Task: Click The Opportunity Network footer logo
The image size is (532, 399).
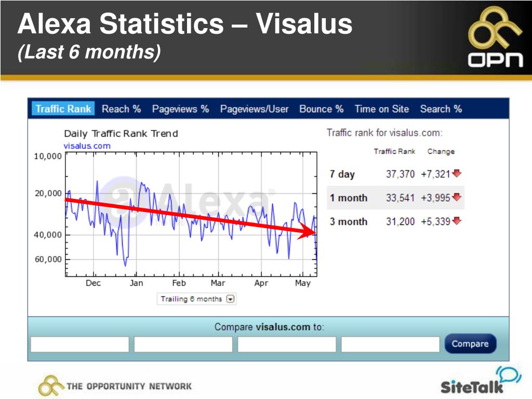Action: (x=115, y=386)
